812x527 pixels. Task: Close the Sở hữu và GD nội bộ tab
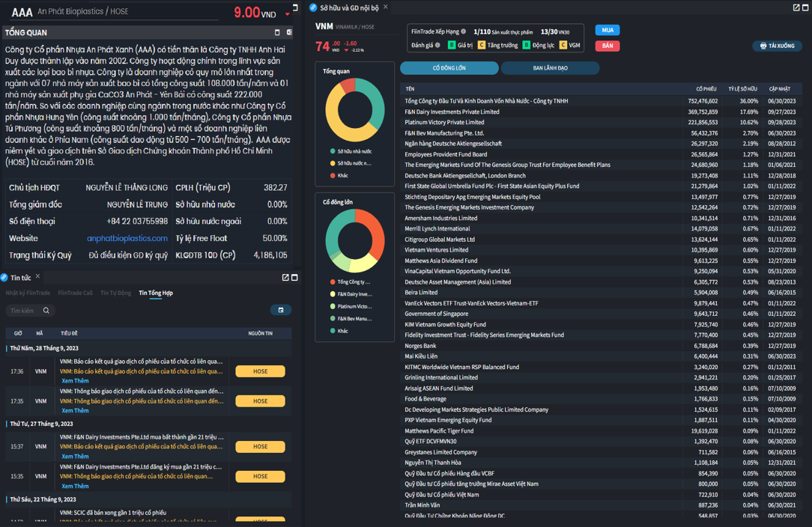coord(385,7)
